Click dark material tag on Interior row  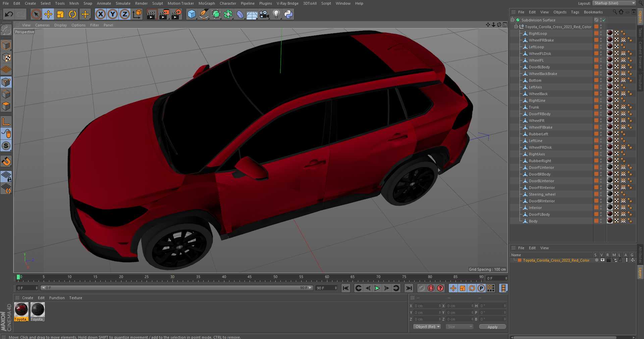coord(610,207)
